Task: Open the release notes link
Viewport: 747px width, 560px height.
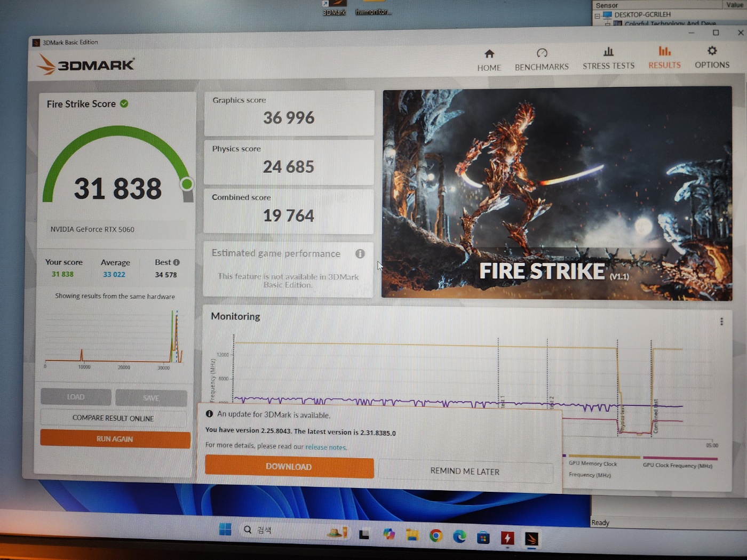Action: pyautogui.click(x=325, y=447)
